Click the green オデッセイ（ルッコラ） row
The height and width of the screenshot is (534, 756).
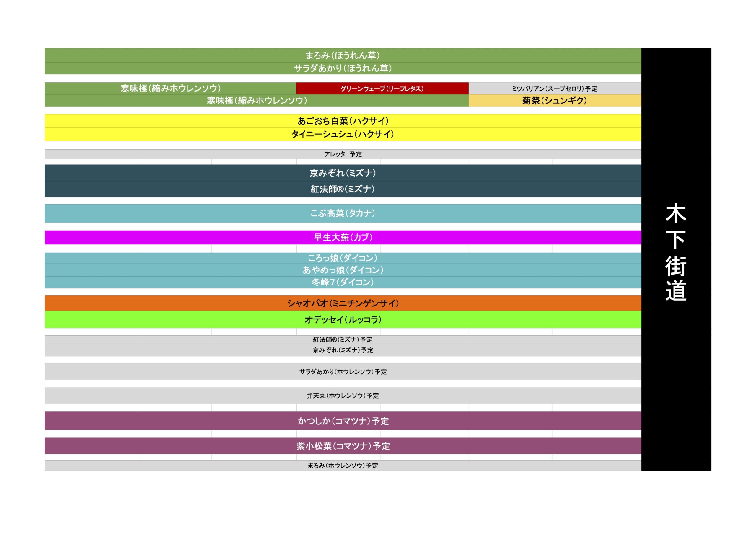click(x=343, y=319)
